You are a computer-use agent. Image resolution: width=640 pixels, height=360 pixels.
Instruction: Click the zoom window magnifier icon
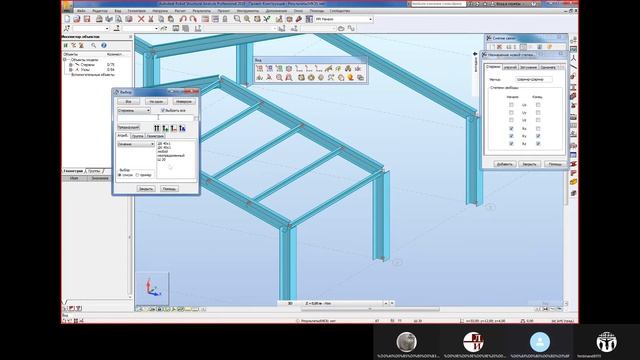pyautogui.click(x=237, y=19)
